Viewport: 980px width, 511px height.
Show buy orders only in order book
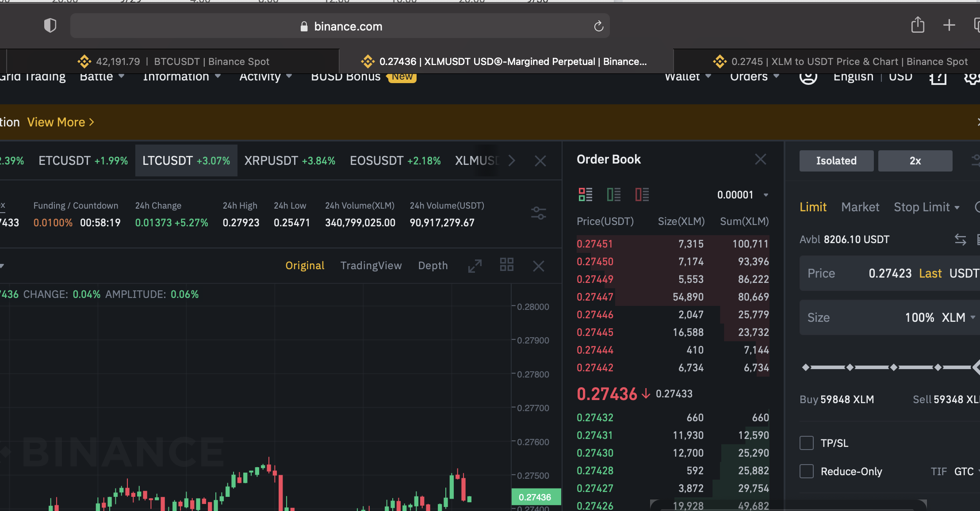(x=613, y=194)
